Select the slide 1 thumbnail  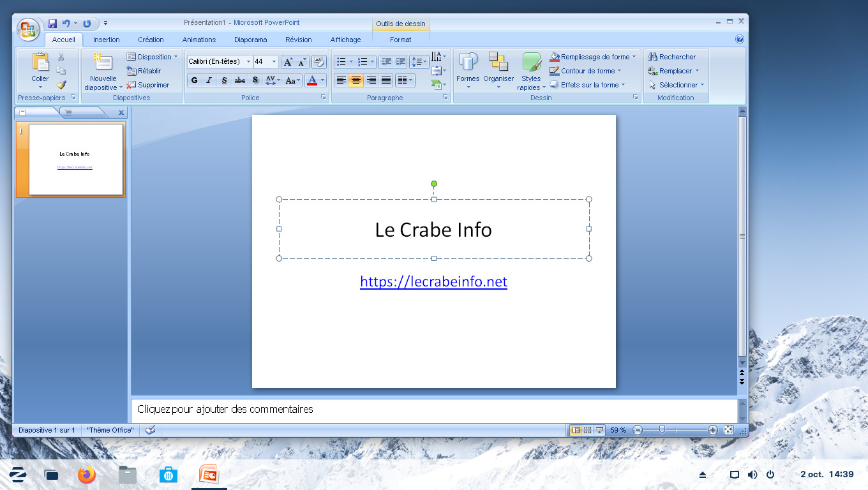point(76,160)
